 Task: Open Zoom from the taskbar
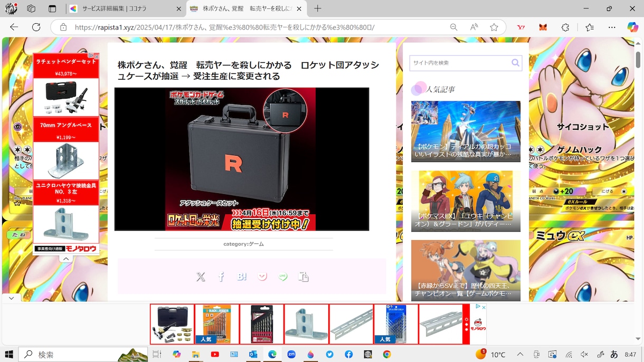[291, 355]
